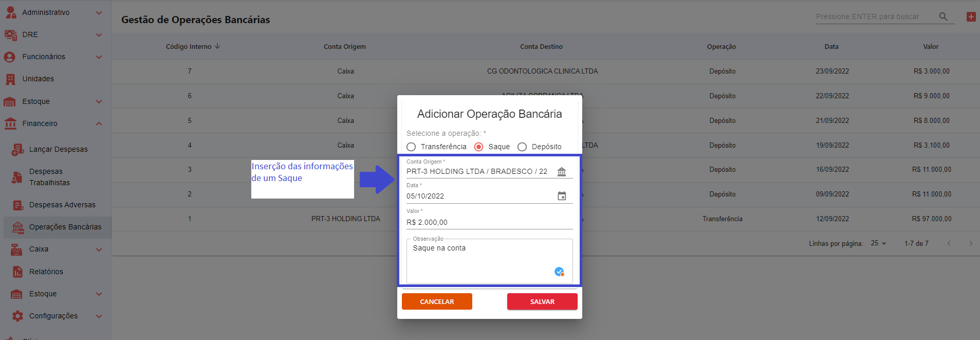Select the Transferência radio option
Image resolution: width=980 pixels, height=340 pixels.
coord(411,147)
